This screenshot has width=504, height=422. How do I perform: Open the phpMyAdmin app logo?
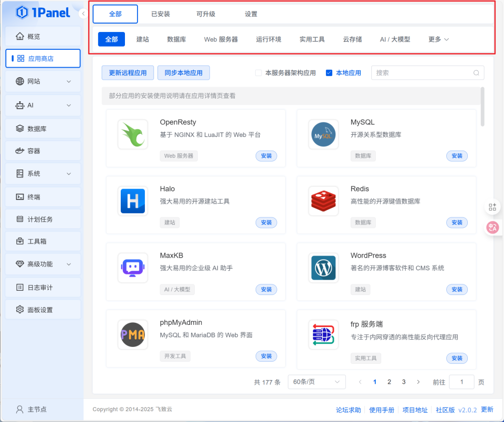tap(133, 334)
